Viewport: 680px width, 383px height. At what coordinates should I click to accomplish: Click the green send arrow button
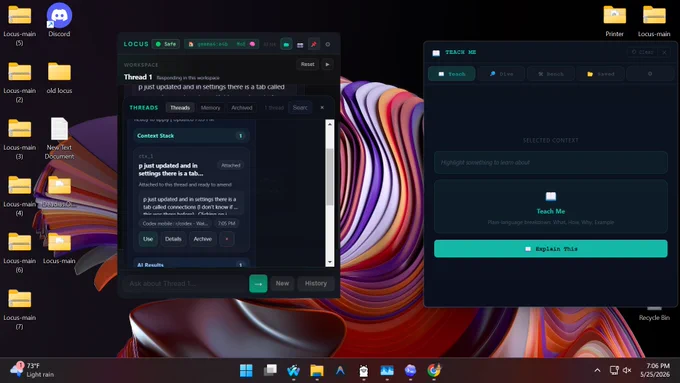pyautogui.click(x=258, y=284)
